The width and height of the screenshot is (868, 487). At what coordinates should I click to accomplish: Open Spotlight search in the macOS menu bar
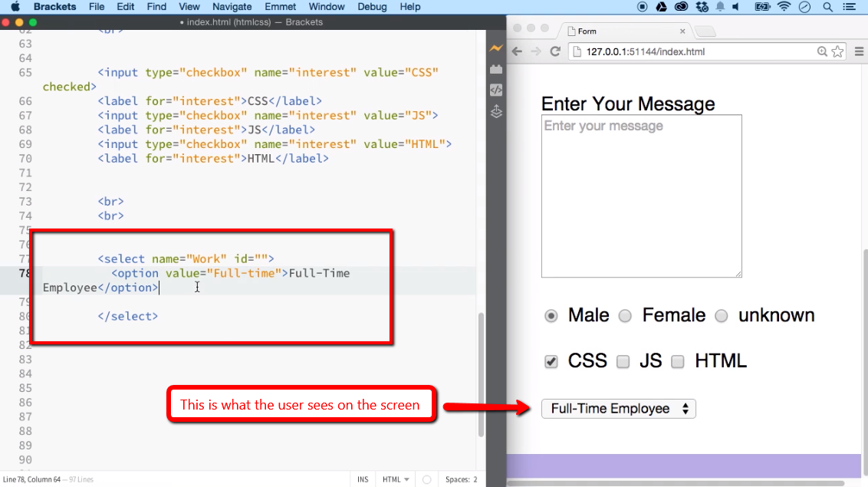(827, 7)
